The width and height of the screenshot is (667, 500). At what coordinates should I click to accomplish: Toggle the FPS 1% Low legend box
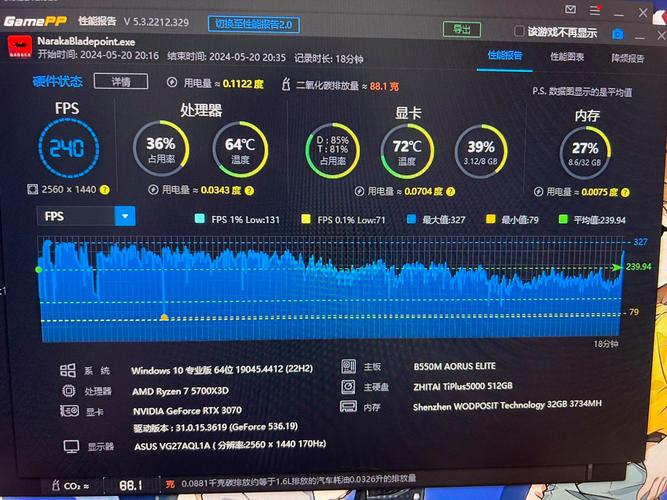[199, 219]
